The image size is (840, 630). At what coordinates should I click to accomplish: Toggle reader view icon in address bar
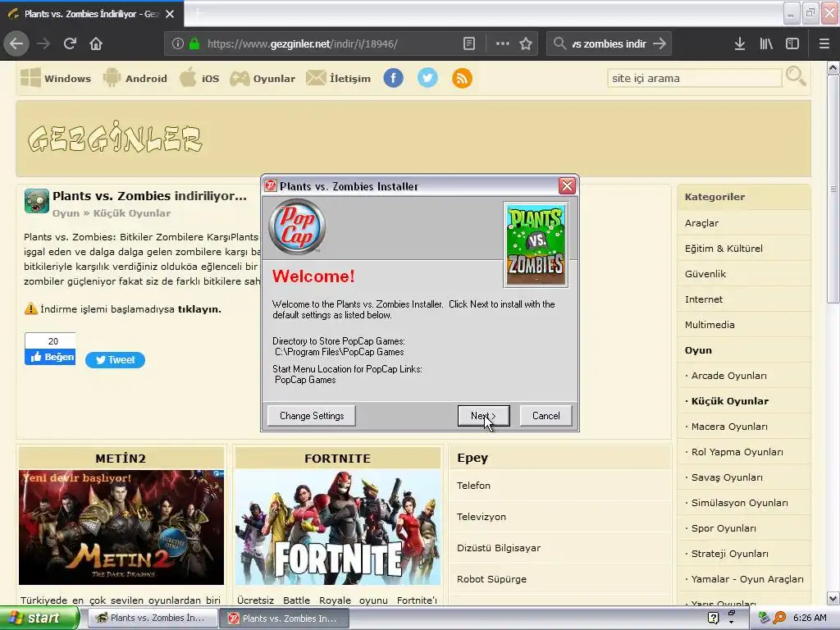point(468,44)
